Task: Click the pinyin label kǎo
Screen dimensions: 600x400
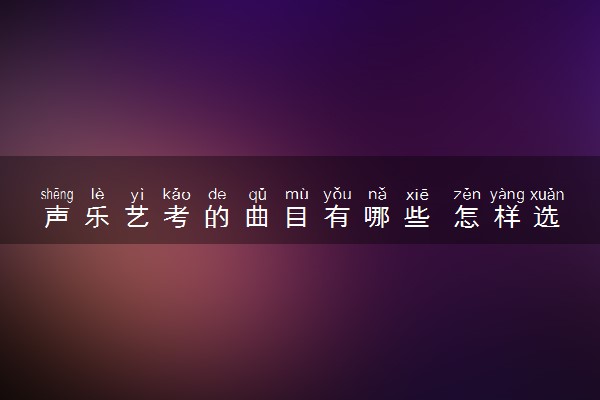Action: 176,194
